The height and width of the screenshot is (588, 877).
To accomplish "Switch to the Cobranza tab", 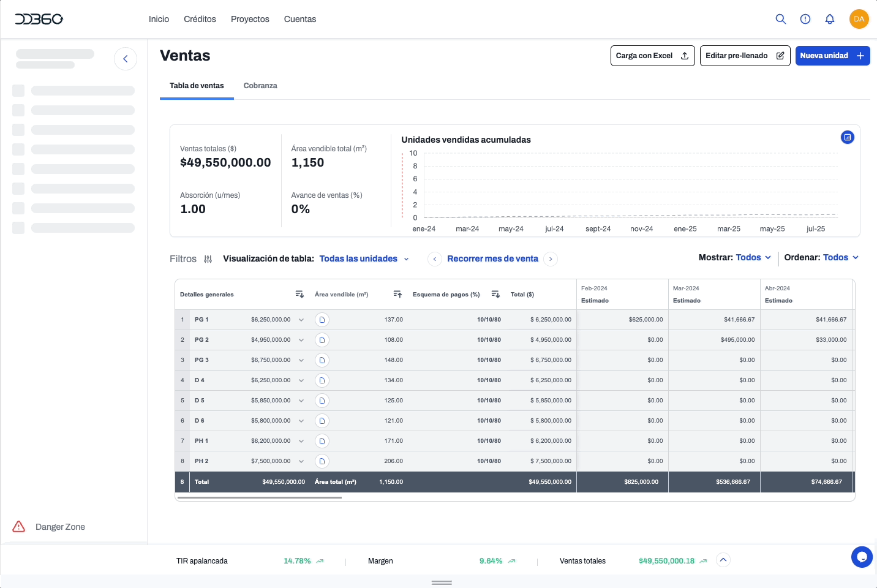I will pyautogui.click(x=260, y=86).
